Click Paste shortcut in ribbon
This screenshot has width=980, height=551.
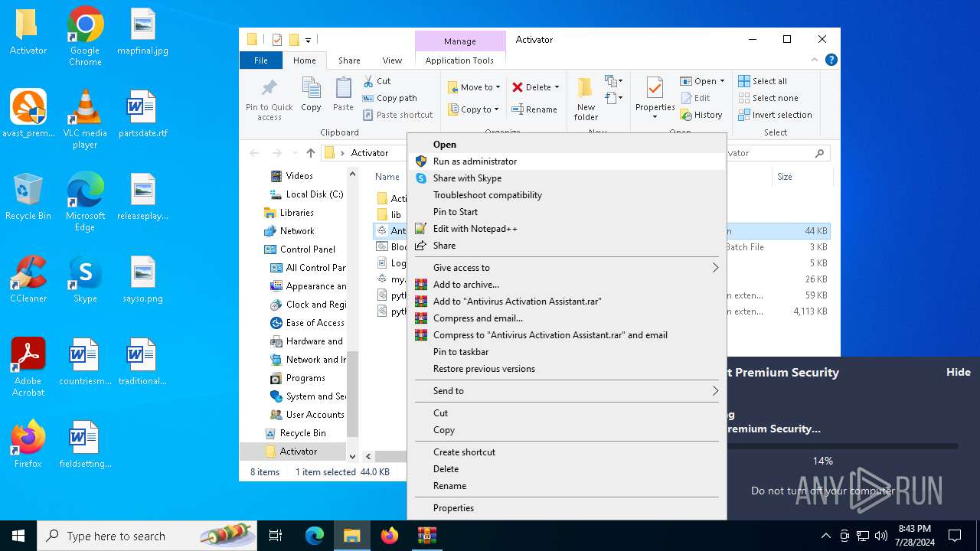click(x=398, y=115)
